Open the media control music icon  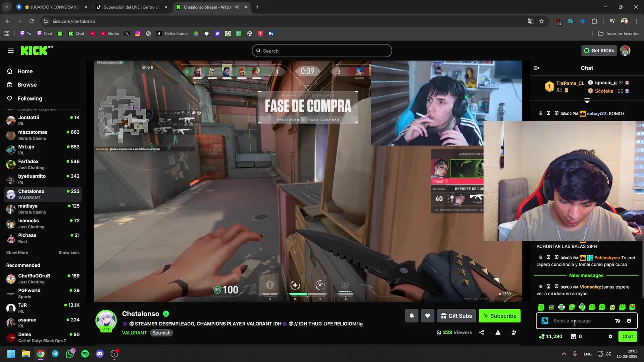point(612,21)
